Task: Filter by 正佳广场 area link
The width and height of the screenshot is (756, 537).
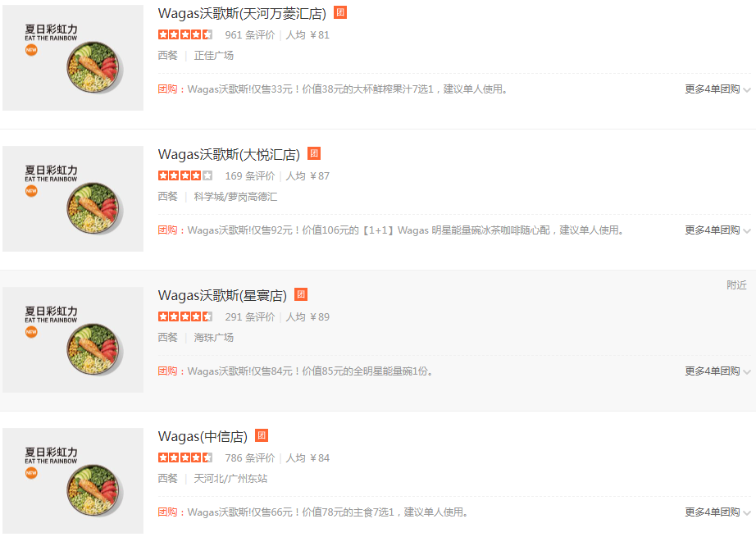Action: click(213, 56)
